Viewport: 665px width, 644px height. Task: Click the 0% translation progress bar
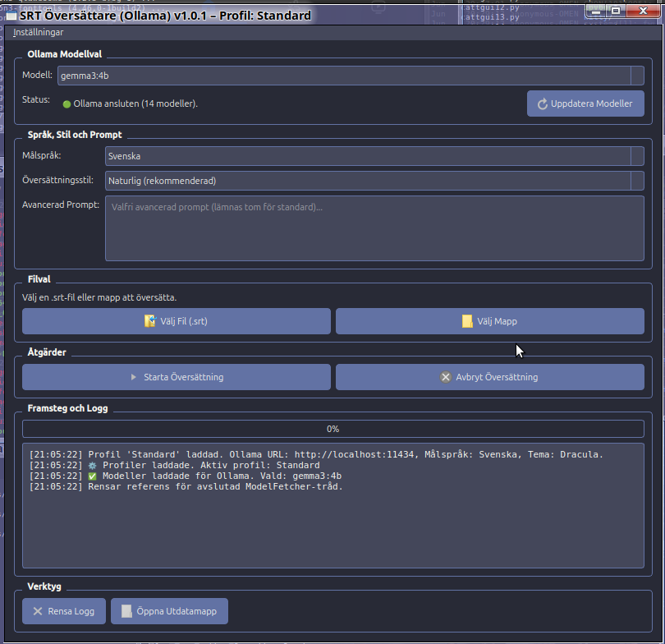pos(332,429)
